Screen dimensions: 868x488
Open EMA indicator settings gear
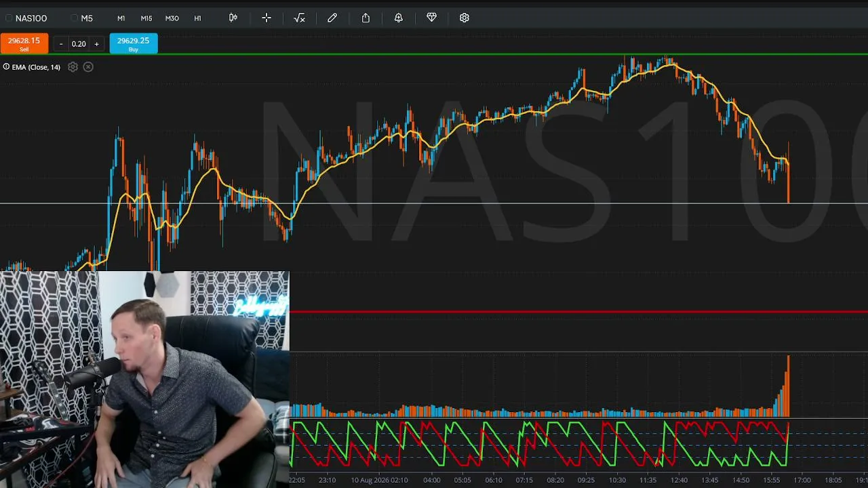(x=73, y=67)
